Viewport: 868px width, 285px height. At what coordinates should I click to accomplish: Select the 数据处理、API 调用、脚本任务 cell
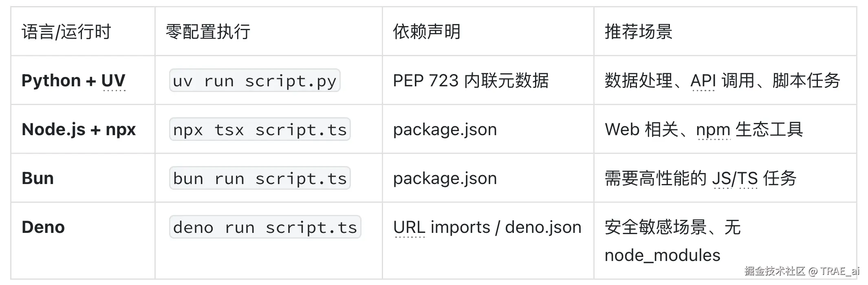click(x=722, y=81)
